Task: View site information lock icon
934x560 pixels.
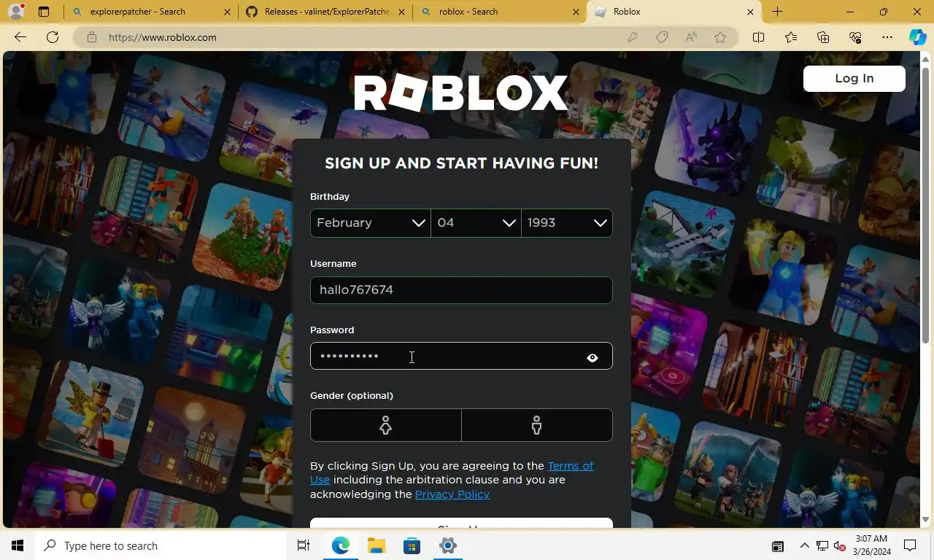Action: click(x=91, y=37)
